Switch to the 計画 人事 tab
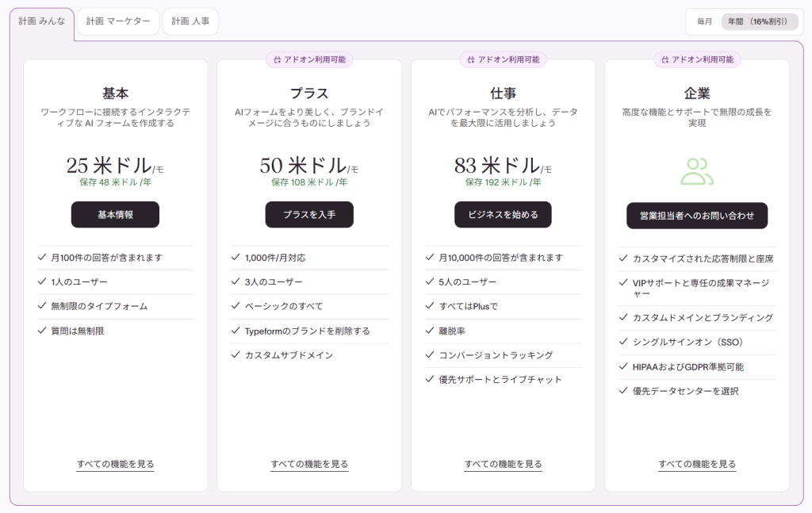This screenshot has height=513, width=812. (190, 21)
